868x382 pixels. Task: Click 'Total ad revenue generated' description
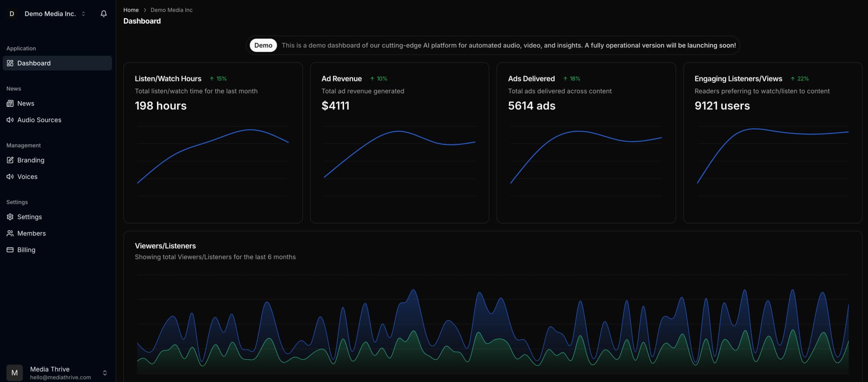pos(363,91)
